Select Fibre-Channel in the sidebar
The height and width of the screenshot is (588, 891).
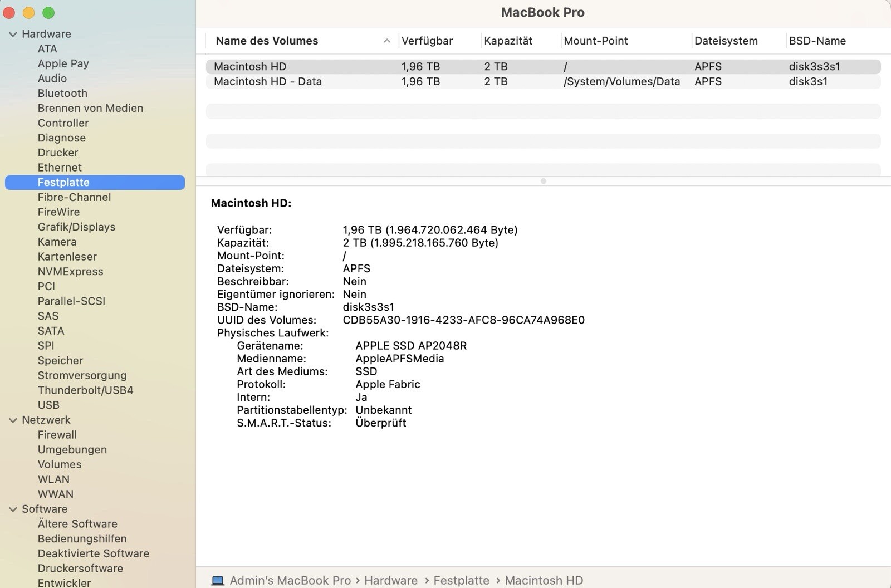click(x=74, y=197)
